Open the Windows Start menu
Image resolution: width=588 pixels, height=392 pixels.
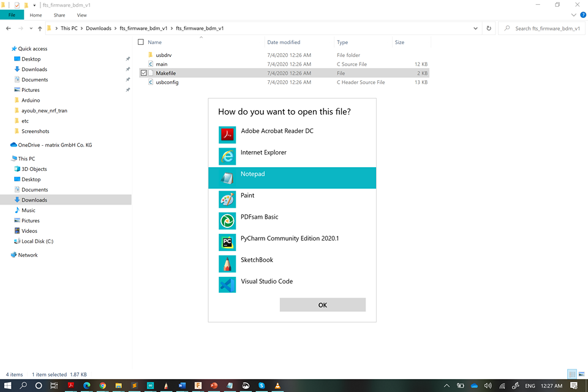(7, 386)
